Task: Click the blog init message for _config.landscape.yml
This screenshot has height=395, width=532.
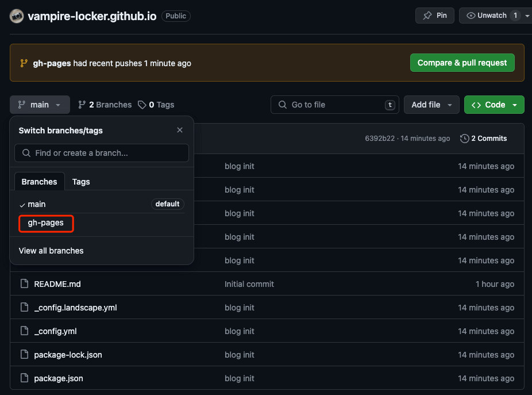Action: pos(239,308)
